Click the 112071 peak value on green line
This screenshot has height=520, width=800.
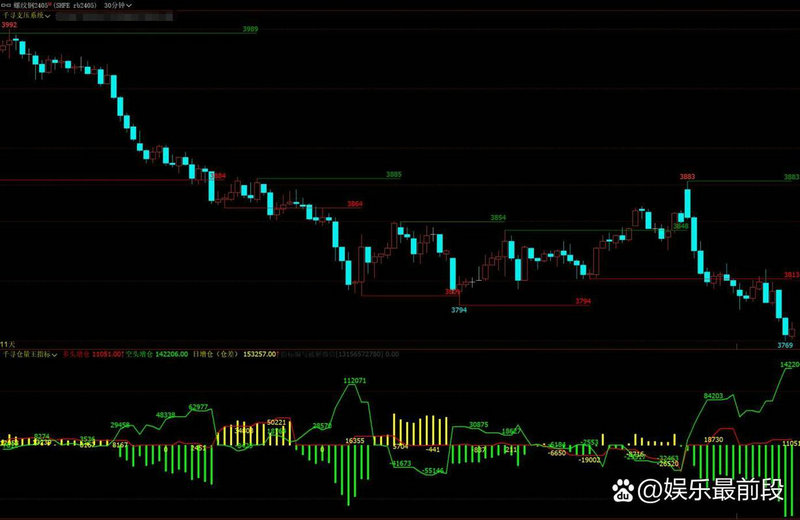354,381
